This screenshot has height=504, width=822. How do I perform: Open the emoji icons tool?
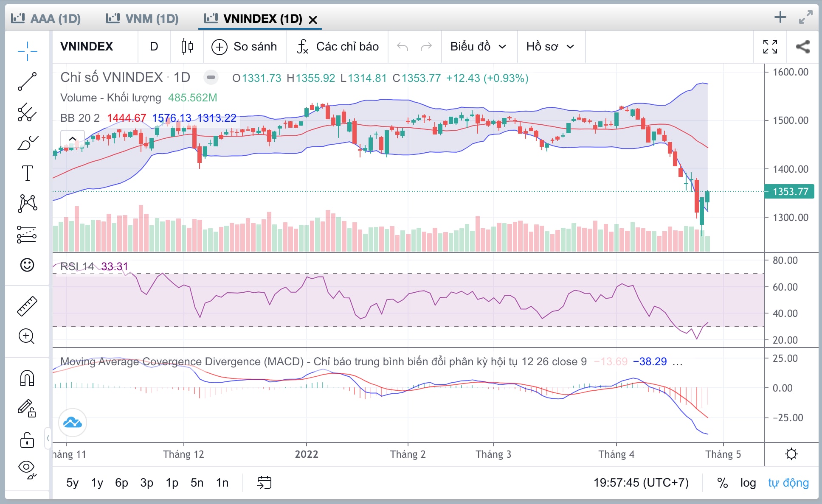click(27, 265)
